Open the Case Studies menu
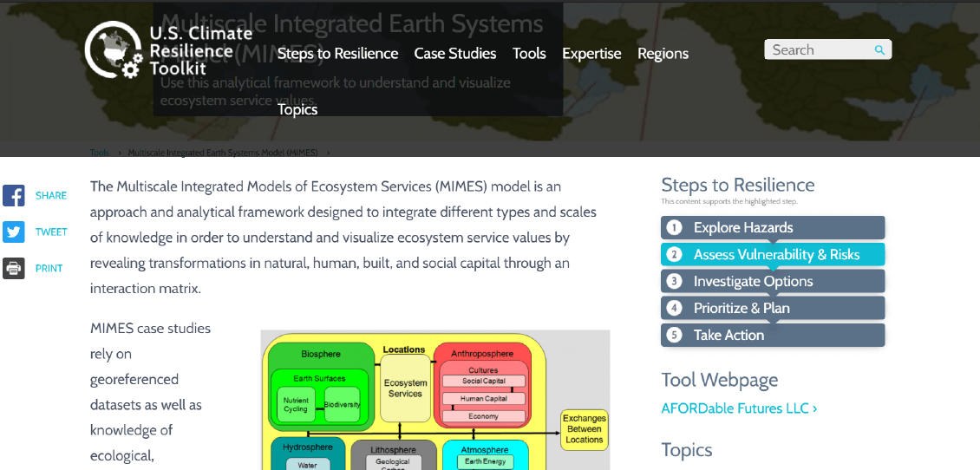Screen dimensions: 980x470 click(x=455, y=54)
